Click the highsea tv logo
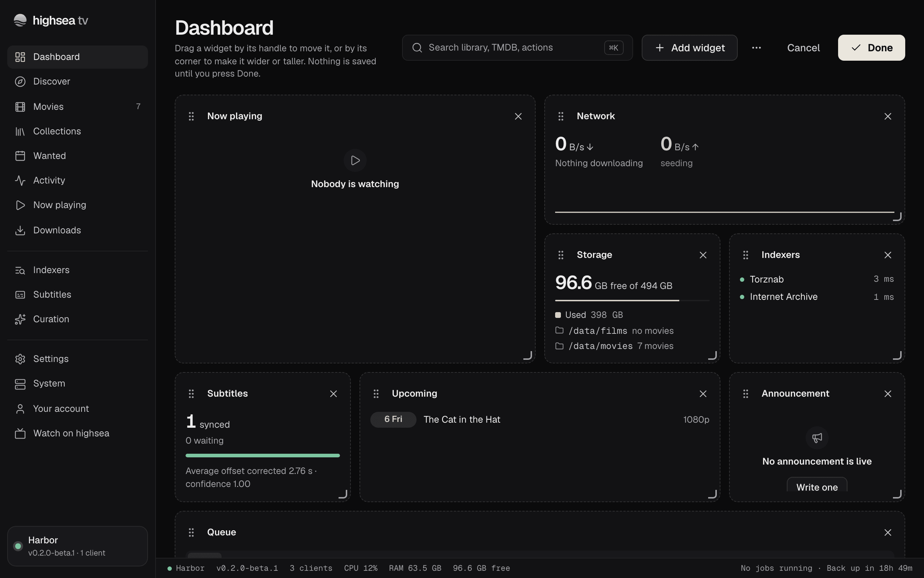The height and width of the screenshot is (578, 924). tap(51, 20)
